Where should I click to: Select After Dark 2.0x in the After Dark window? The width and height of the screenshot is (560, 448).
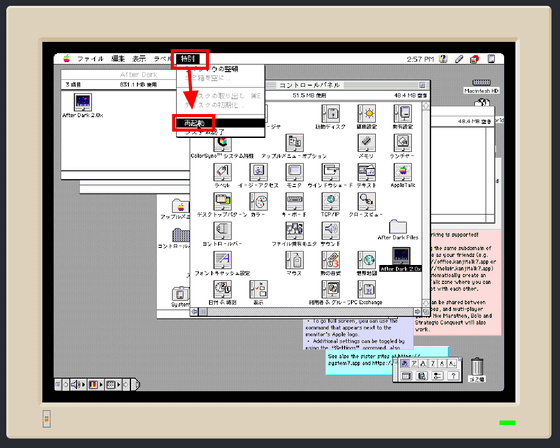point(83,102)
